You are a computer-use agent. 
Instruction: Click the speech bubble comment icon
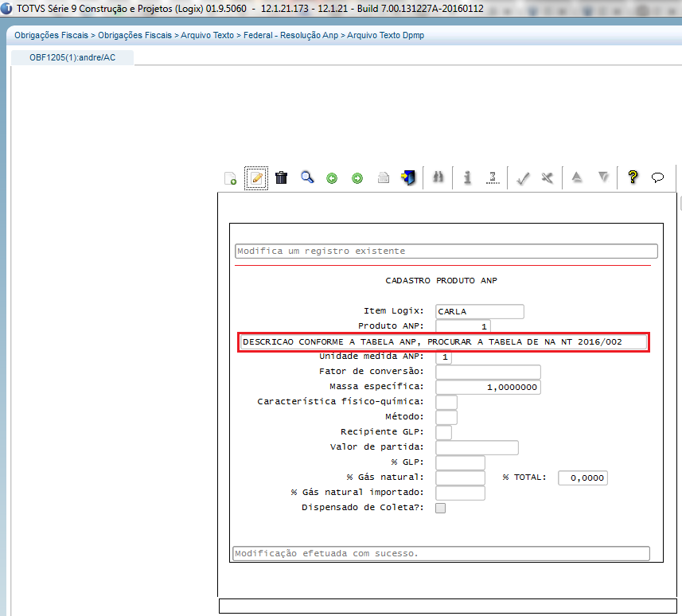pos(657,177)
